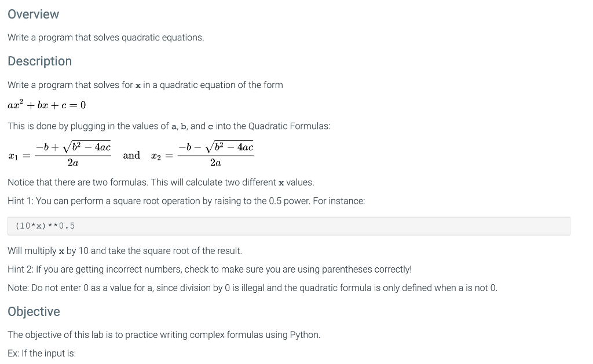Click the ax² + bx + c = 0 equation
593x364 pixels.
47,105
